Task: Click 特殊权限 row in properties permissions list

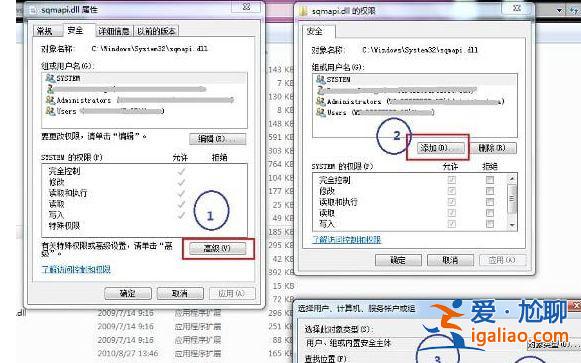Action: point(145,226)
